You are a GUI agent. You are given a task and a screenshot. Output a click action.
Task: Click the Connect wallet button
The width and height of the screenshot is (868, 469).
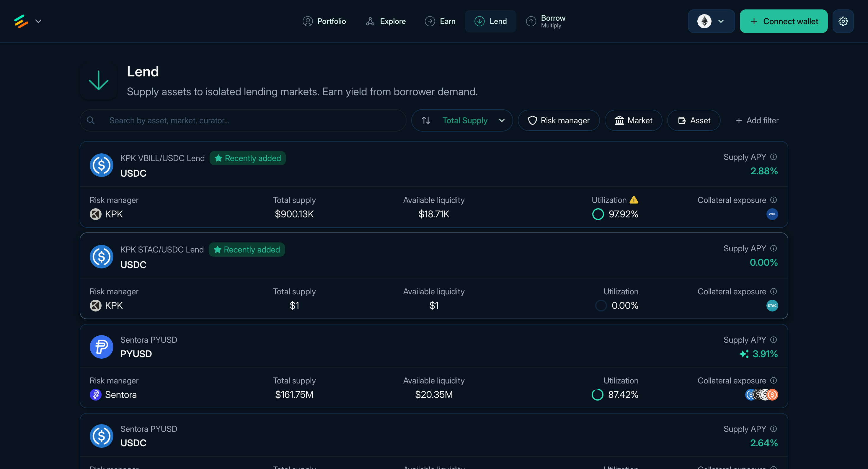pyautogui.click(x=784, y=21)
